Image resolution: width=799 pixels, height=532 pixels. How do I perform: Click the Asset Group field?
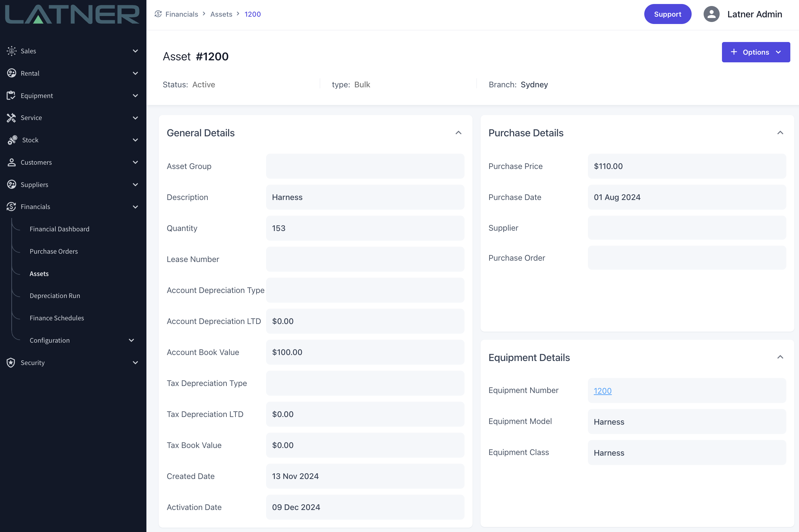pyautogui.click(x=365, y=166)
